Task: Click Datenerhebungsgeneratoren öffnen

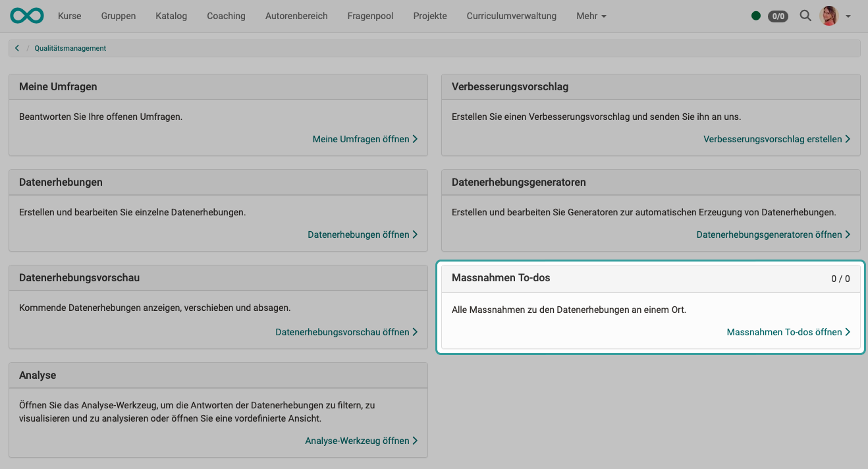Action: [x=770, y=234]
